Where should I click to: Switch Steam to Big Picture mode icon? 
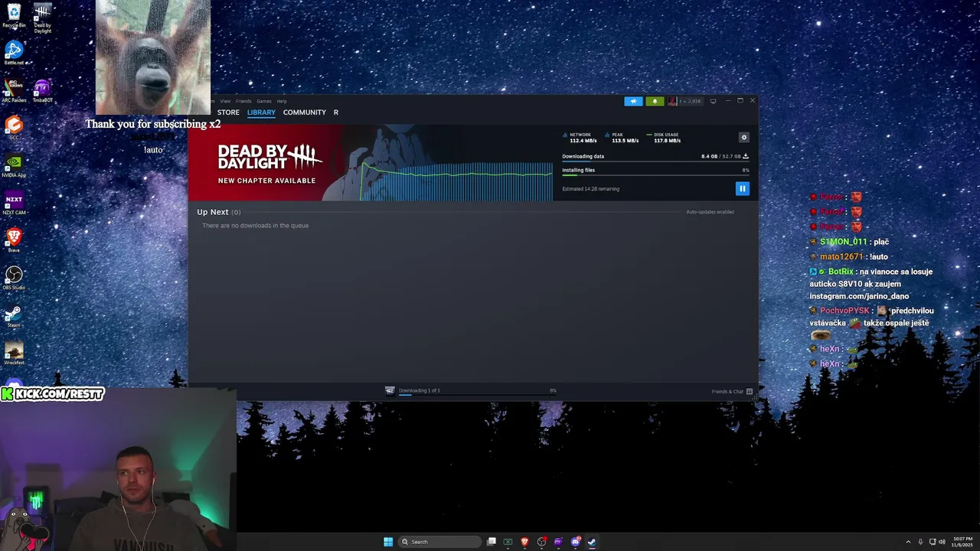(x=713, y=101)
